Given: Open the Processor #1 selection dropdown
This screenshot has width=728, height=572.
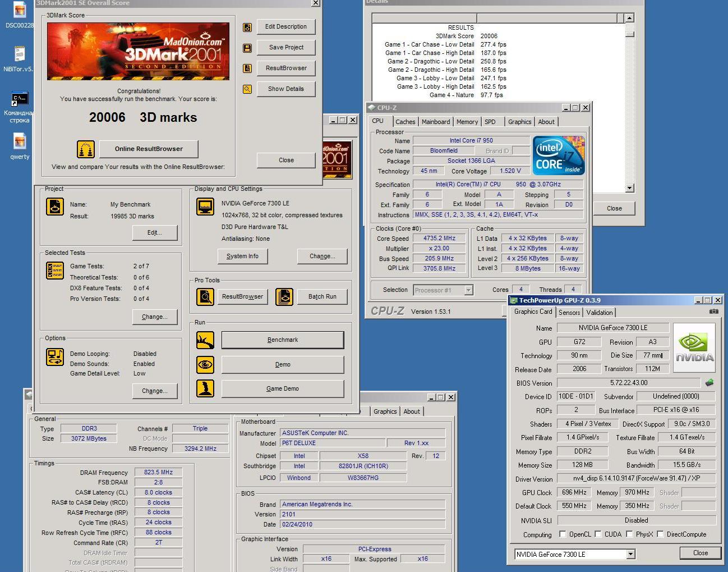Looking at the screenshot, I should click(x=468, y=290).
